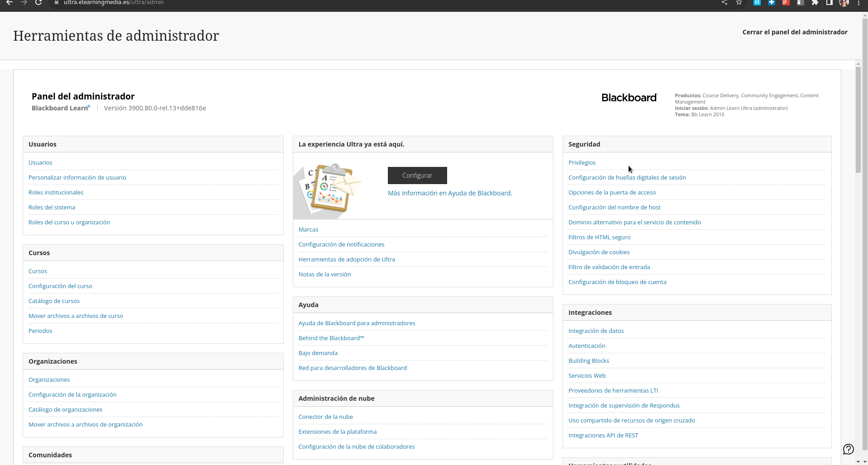Open the Usuarios link
The image size is (868, 465).
[x=40, y=163]
